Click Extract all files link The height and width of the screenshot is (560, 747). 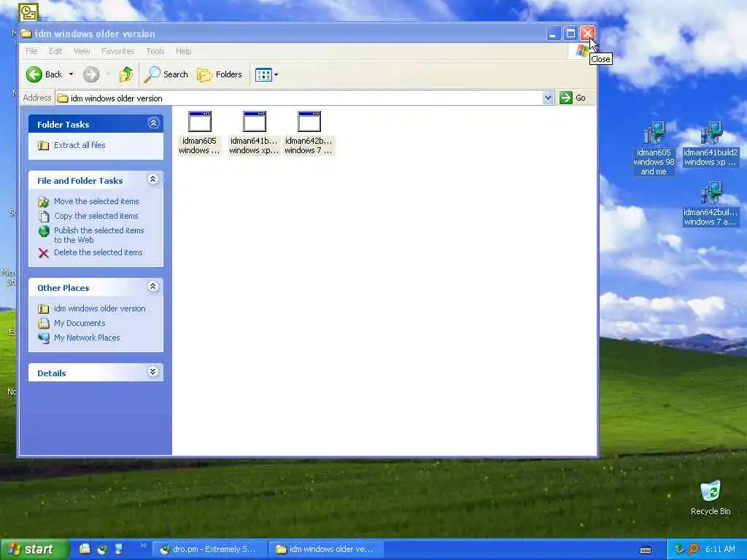click(80, 145)
